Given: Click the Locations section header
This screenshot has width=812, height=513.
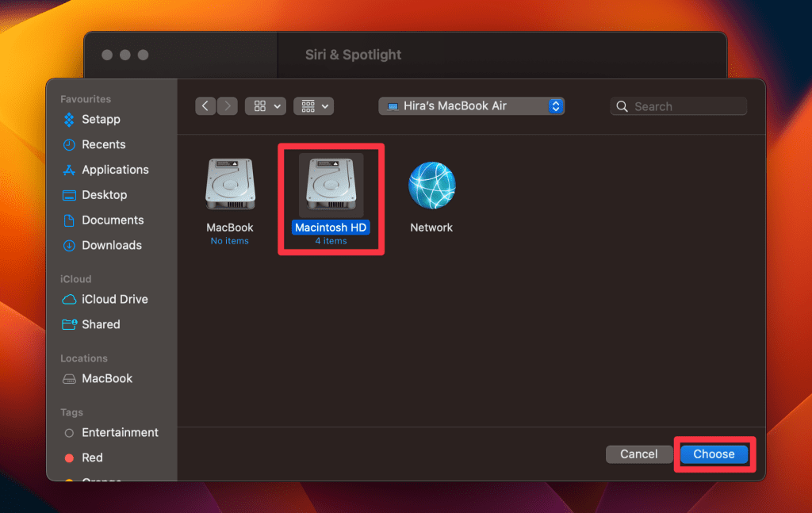Looking at the screenshot, I should 84,358.
